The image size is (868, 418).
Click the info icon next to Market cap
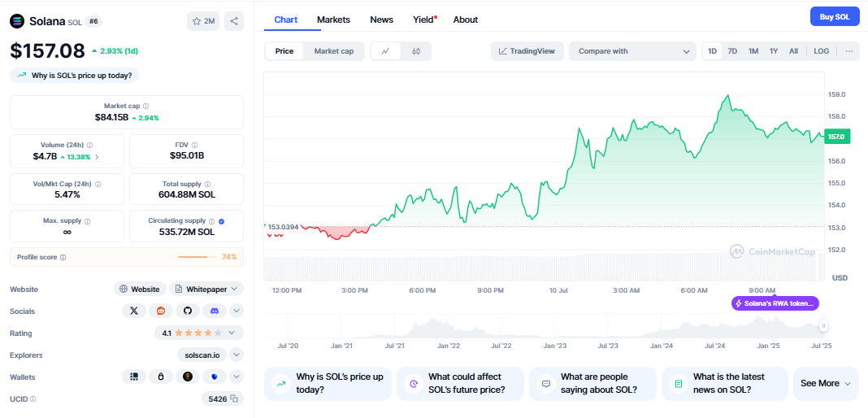pyautogui.click(x=146, y=106)
